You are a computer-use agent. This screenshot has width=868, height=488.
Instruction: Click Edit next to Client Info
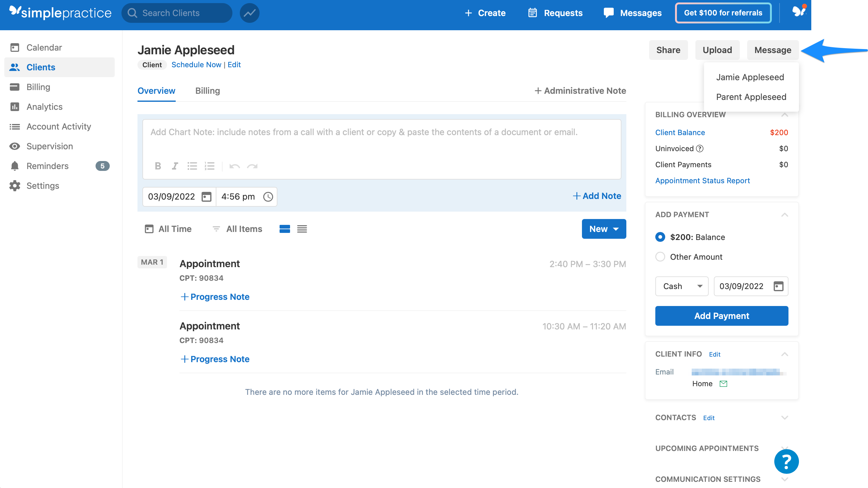click(x=714, y=354)
